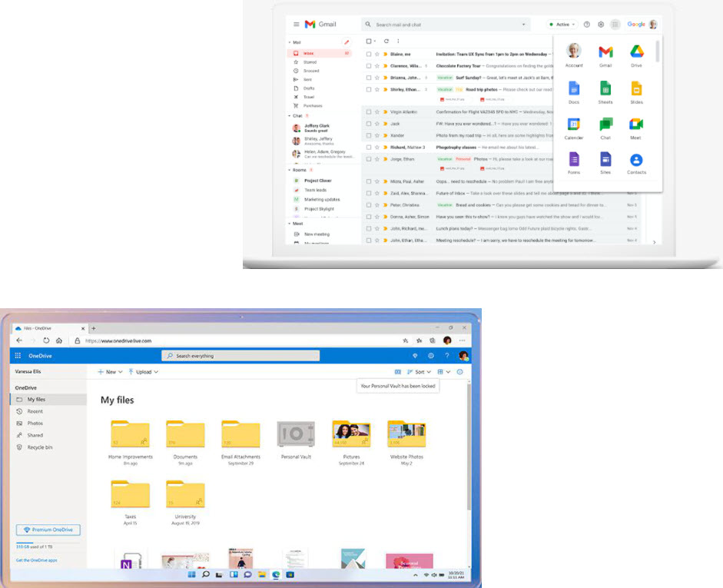Screen dimensions: 723x588
Task: Select Inbox in the Gmail sidebar
Action: click(320, 54)
